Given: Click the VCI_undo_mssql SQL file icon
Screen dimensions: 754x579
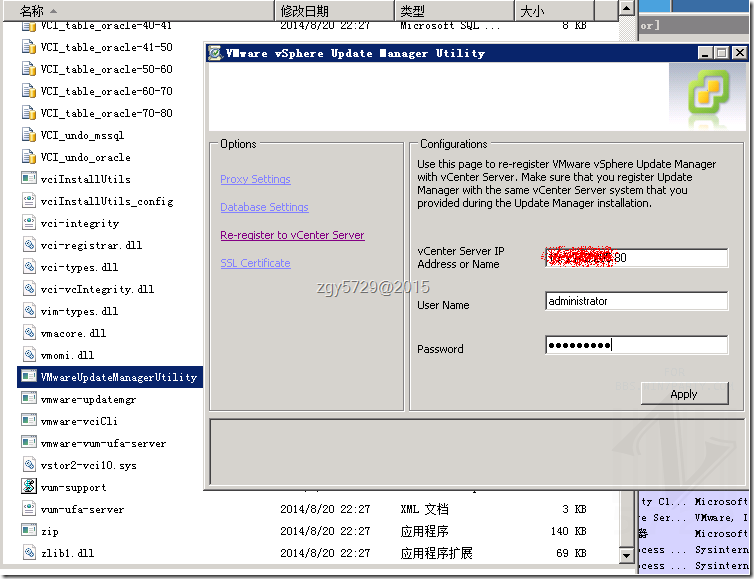Looking at the screenshot, I should point(29,135).
